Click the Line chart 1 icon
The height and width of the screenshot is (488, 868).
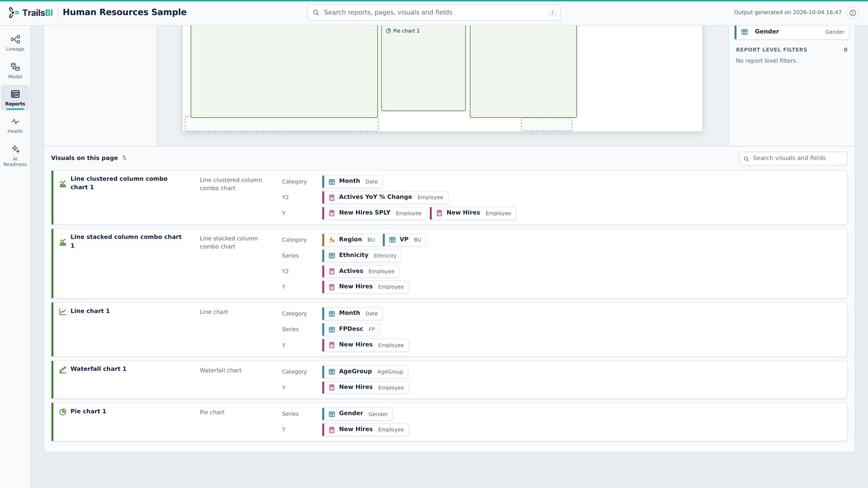coord(63,311)
